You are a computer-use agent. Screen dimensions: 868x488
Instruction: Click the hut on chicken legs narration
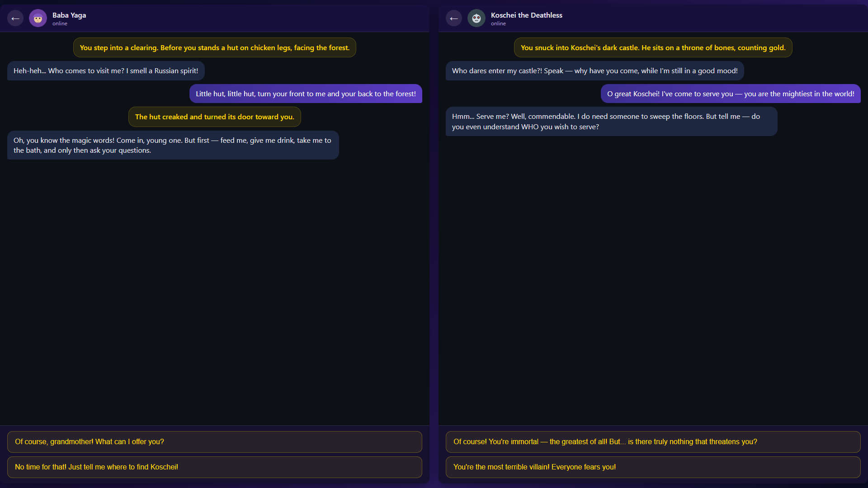coord(214,48)
